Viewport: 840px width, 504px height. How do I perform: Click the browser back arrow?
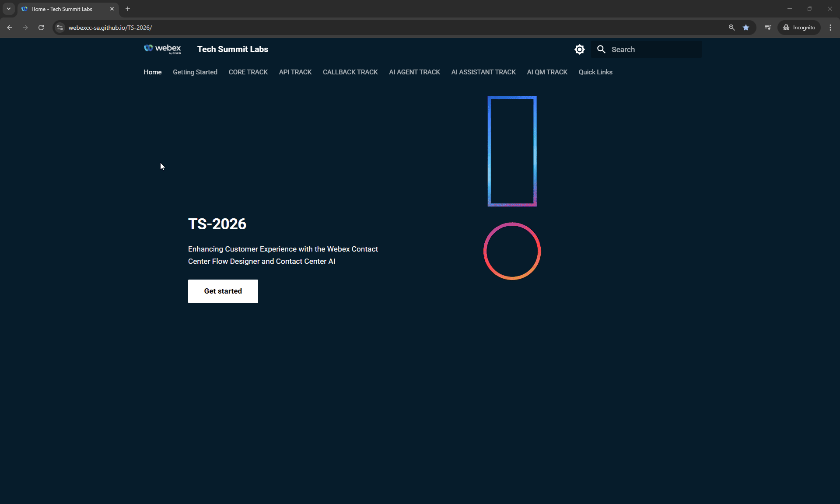pos(10,28)
